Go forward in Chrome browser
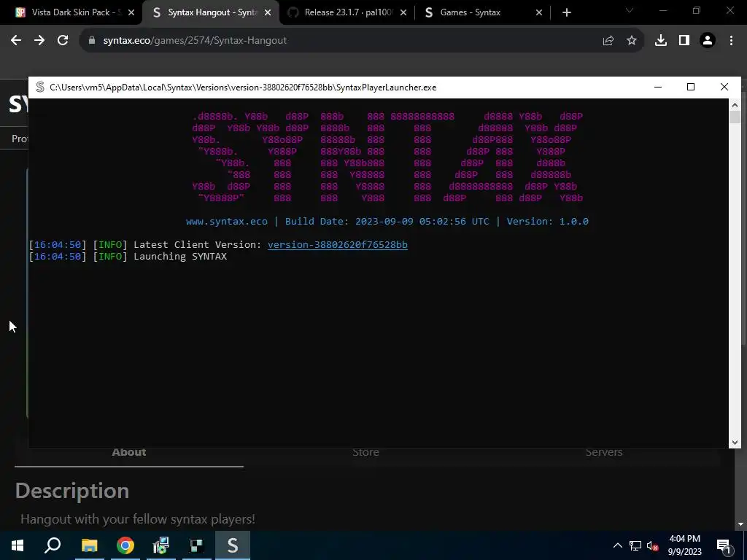This screenshot has width=747, height=560. click(39, 41)
